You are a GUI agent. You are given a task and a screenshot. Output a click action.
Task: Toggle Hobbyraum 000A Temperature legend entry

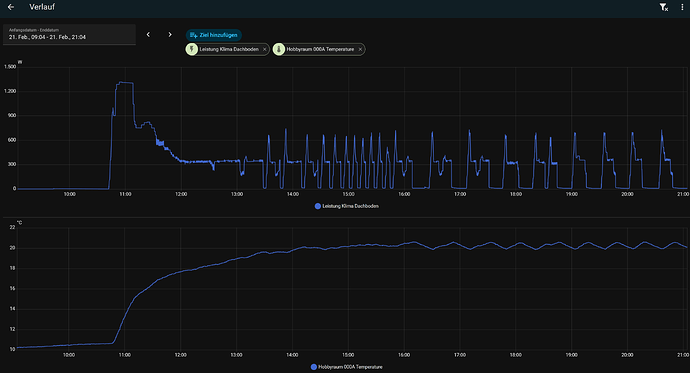coord(346,367)
